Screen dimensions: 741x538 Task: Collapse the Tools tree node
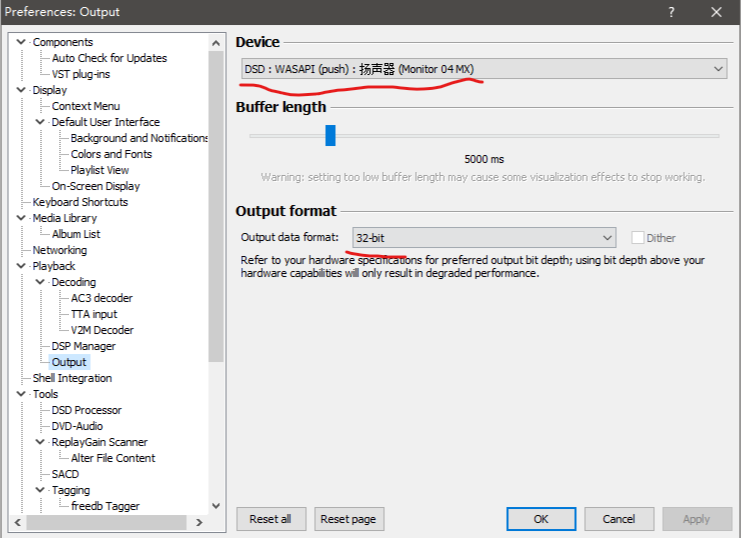(22, 394)
